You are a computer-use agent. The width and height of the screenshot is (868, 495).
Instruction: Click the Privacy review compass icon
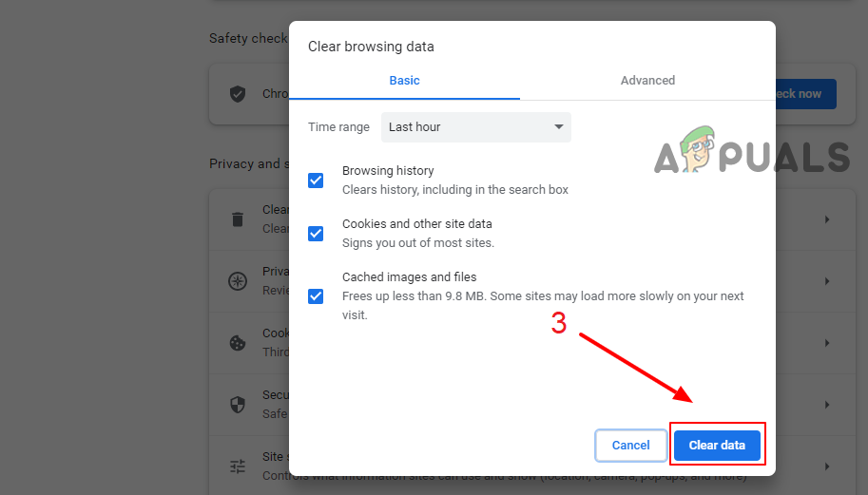click(x=238, y=281)
